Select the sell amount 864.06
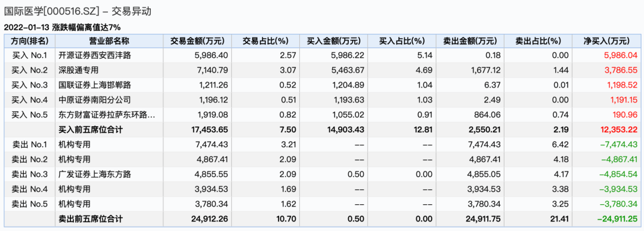This screenshot has width=644, height=231. tap(488, 115)
